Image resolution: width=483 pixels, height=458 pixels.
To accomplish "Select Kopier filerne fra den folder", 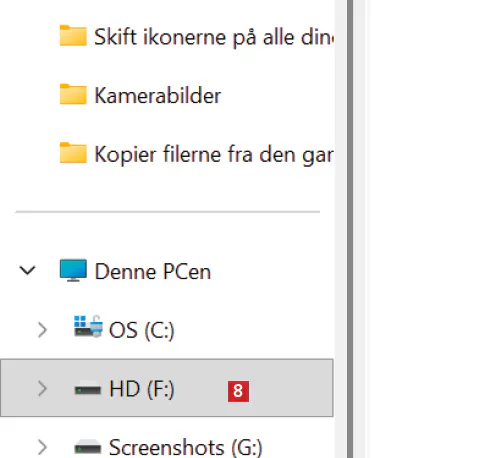I will (x=214, y=155).
